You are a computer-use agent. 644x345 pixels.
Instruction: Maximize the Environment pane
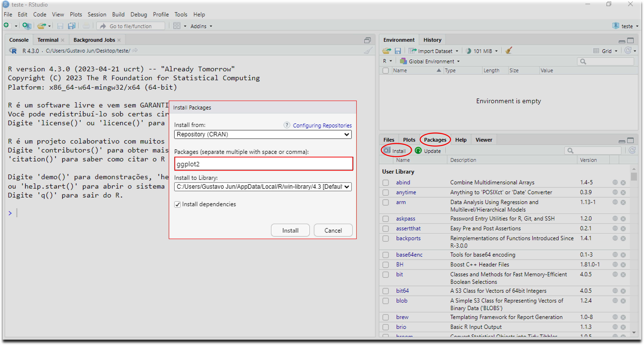[x=631, y=40]
